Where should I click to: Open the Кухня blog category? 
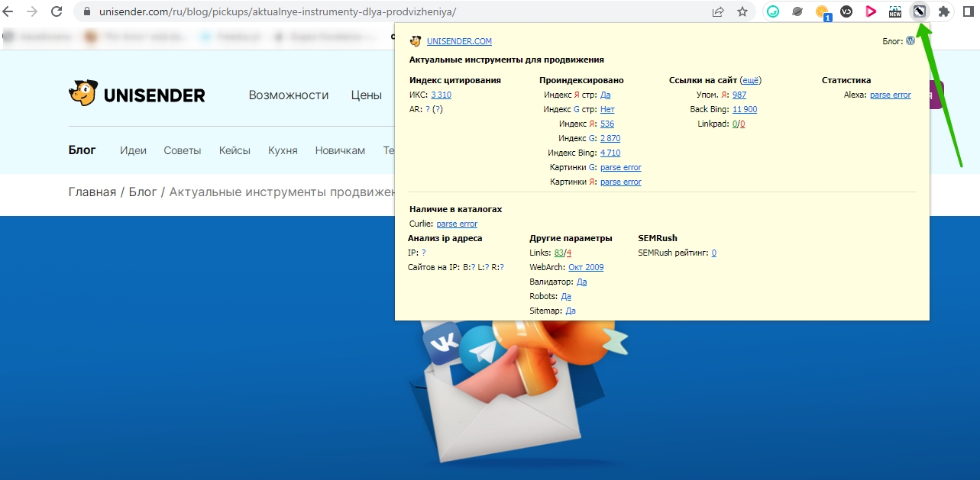tap(283, 150)
